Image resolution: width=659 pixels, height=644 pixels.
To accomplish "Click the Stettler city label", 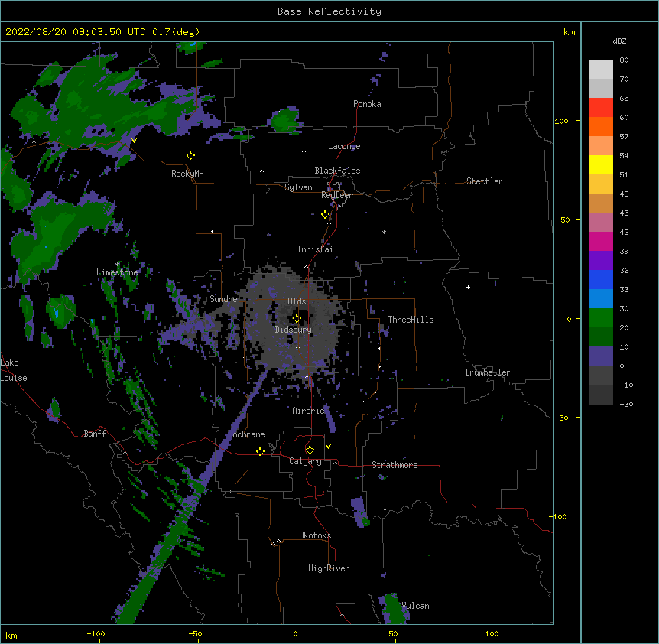I will point(485,181).
